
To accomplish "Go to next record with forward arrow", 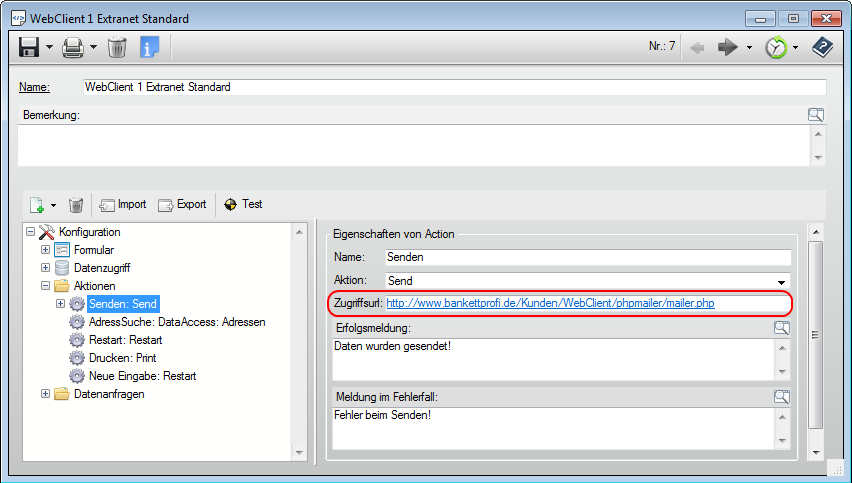I will click(x=728, y=47).
